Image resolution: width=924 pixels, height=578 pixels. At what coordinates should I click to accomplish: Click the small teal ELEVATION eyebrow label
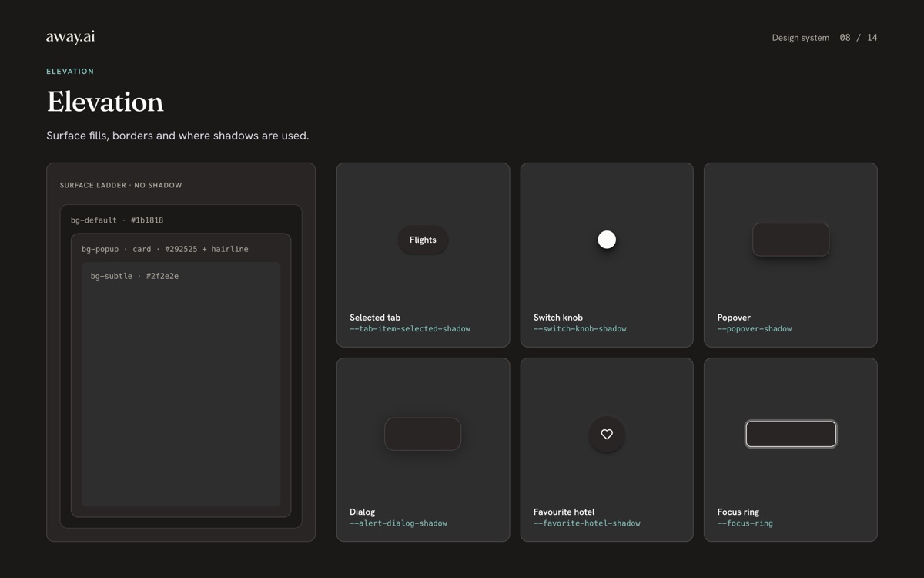[x=70, y=72]
